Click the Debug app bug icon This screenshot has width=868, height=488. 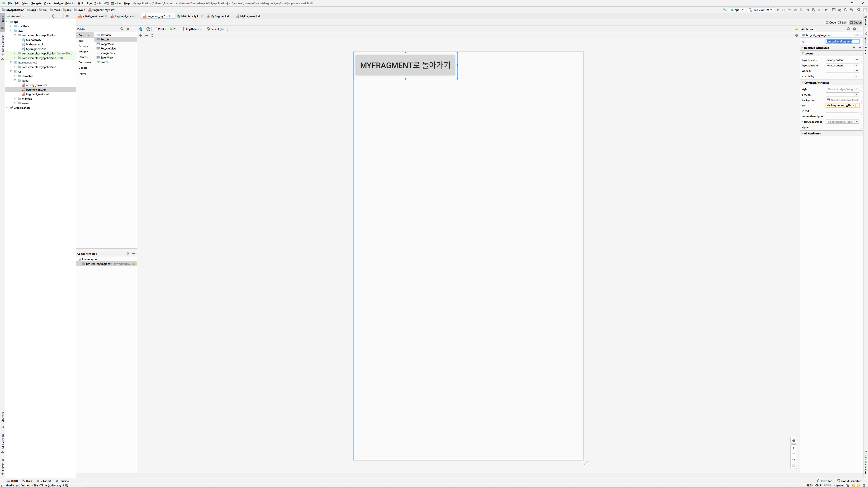pos(795,10)
